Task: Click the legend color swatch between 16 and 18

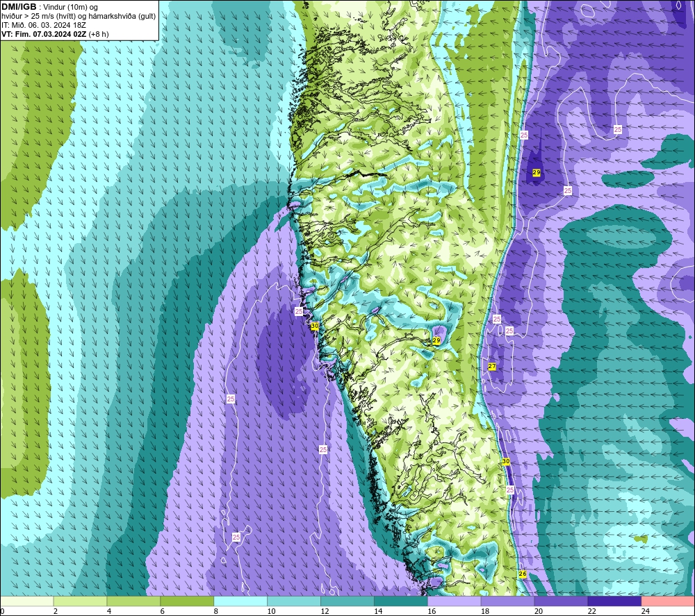Action: [455, 601]
